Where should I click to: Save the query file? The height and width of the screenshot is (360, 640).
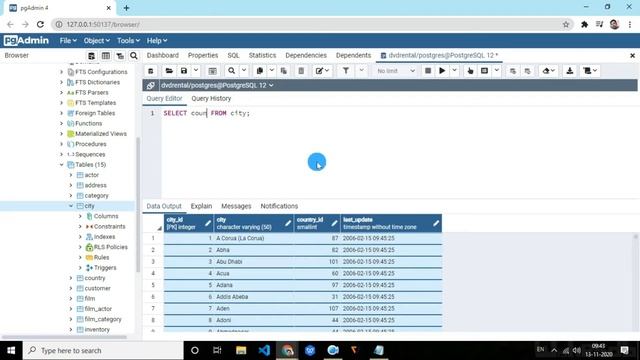point(184,71)
